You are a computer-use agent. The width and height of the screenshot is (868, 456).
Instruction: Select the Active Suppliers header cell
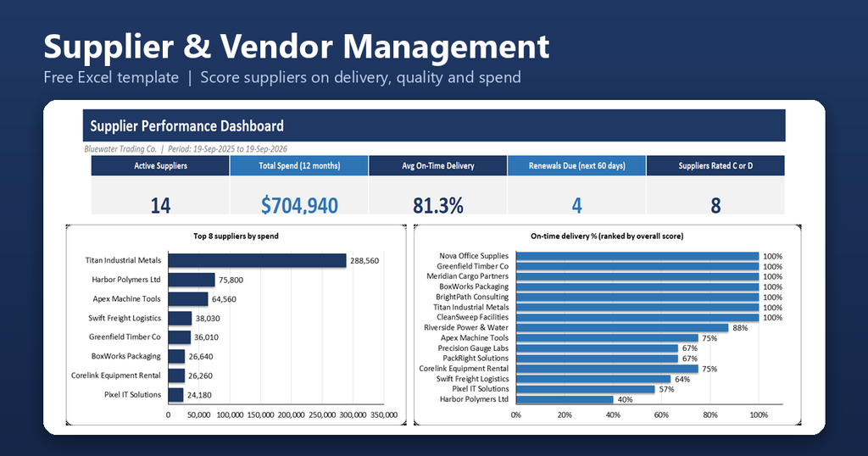pos(160,165)
